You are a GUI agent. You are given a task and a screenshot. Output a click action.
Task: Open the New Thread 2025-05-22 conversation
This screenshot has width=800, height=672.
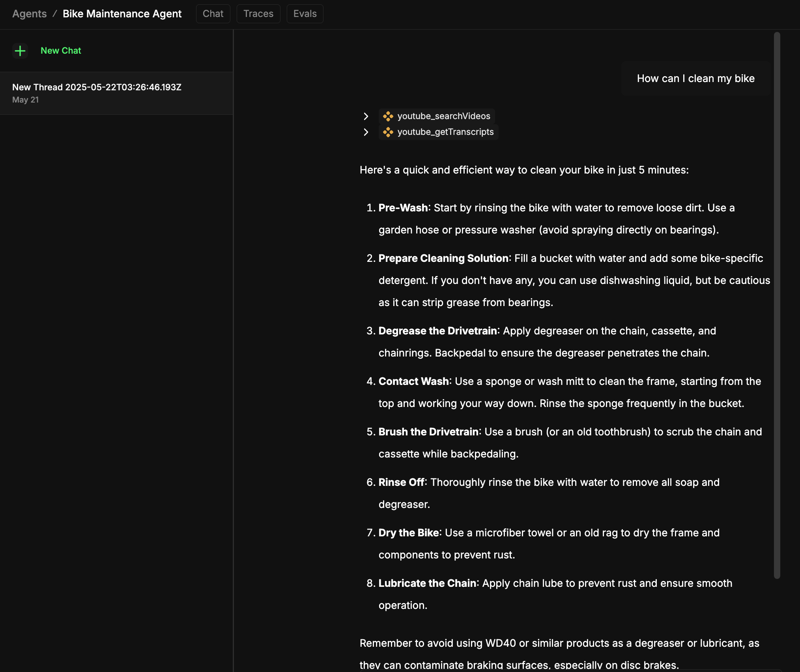[116, 93]
